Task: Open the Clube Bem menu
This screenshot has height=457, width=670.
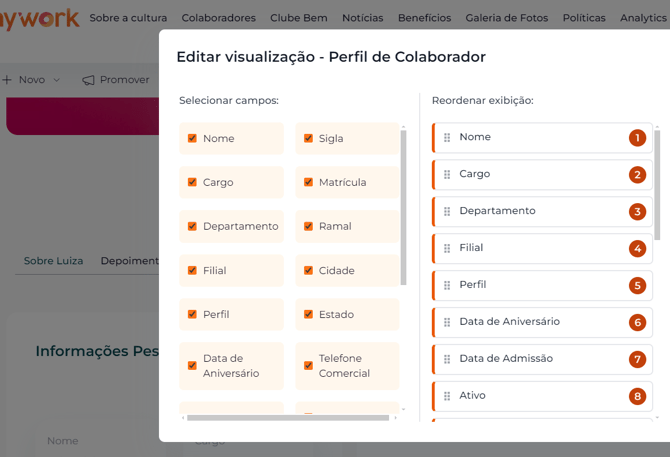Action: coord(299,18)
